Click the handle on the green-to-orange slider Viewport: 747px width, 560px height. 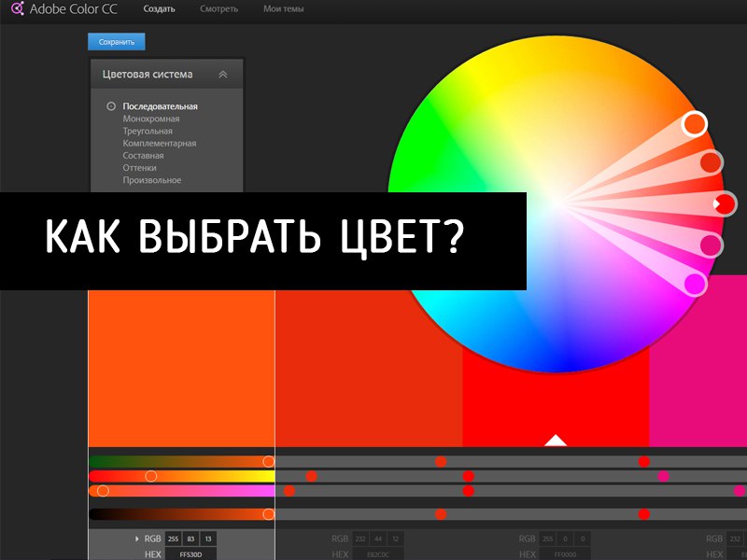(x=268, y=461)
